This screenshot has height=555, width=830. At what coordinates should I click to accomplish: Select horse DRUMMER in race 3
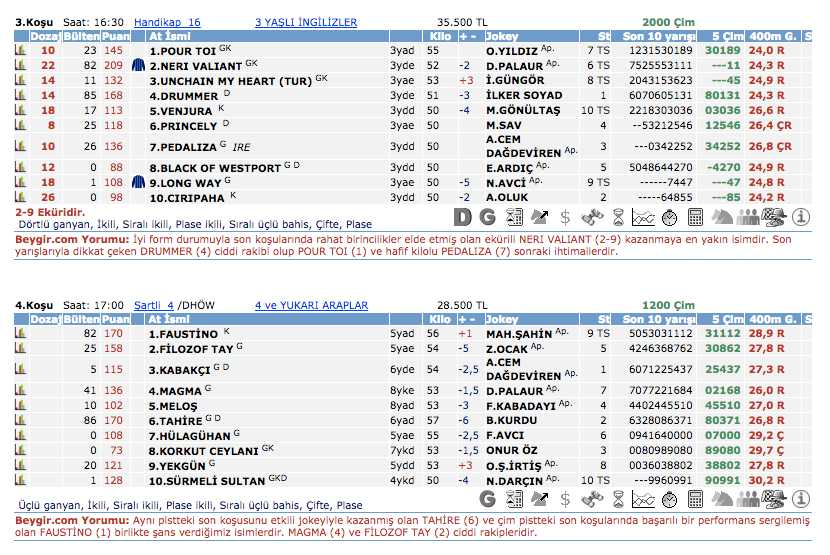click(183, 95)
